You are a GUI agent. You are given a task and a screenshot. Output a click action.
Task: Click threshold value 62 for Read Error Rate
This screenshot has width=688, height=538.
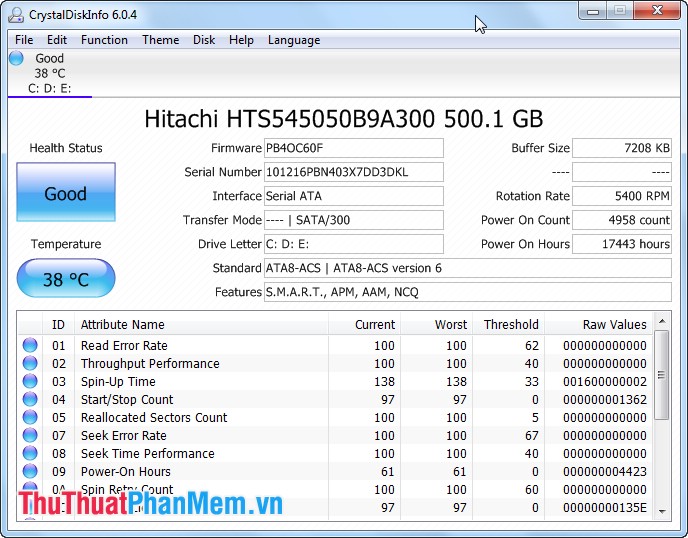pos(532,346)
